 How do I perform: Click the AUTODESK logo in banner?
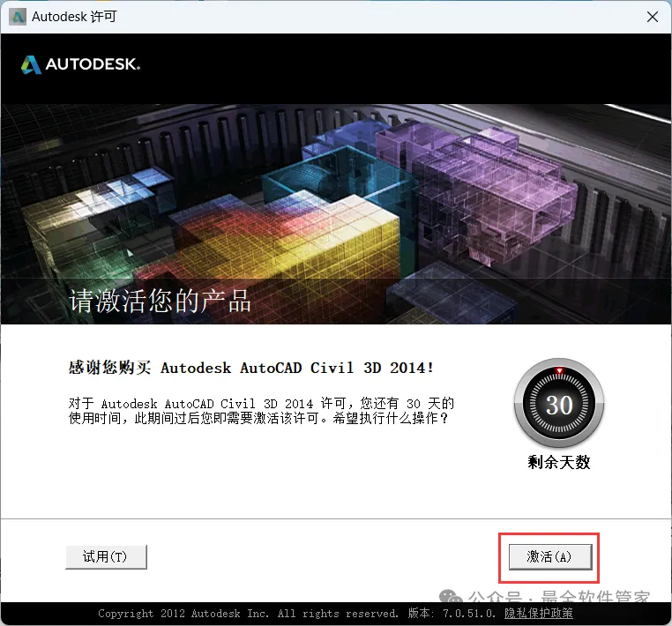80,64
